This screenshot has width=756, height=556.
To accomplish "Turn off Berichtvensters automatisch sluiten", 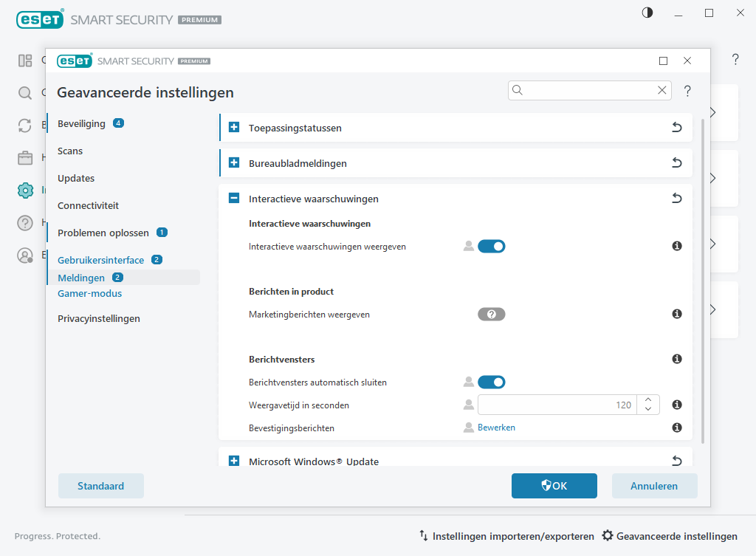I will (491, 382).
